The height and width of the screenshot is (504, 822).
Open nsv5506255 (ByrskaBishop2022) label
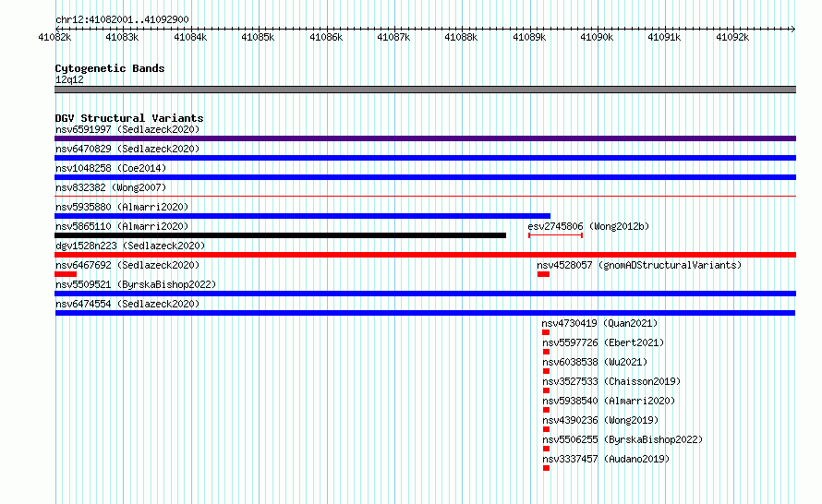point(623,439)
